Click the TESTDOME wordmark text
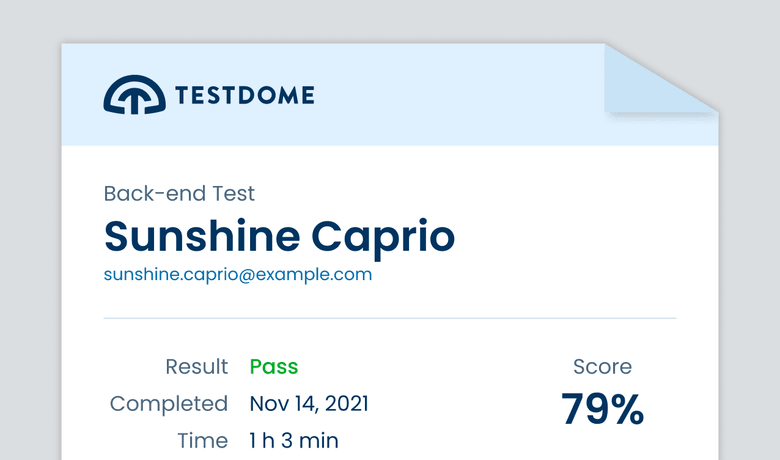The width and height of the screenshot is (780, 460). [x=244, y=96]
